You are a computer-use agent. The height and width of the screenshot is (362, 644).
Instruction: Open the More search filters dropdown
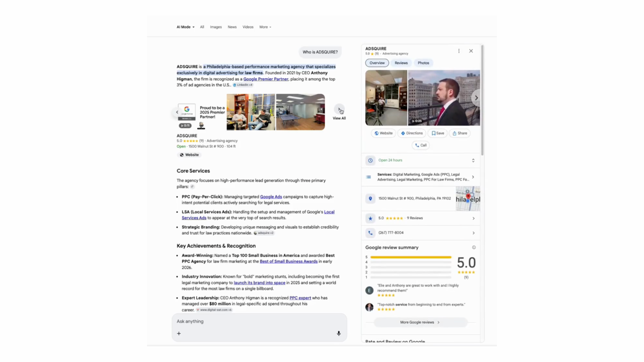(265, 27)
